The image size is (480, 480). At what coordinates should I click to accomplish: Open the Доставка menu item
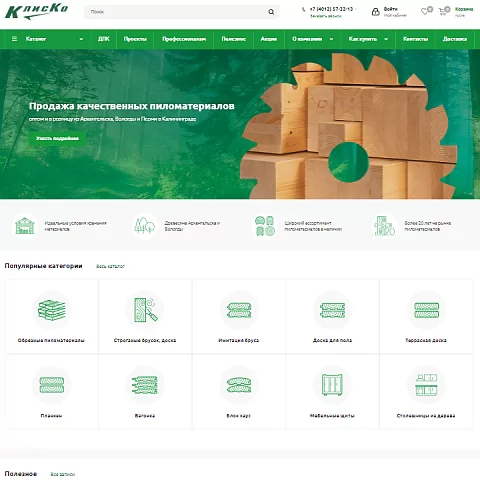455,39
